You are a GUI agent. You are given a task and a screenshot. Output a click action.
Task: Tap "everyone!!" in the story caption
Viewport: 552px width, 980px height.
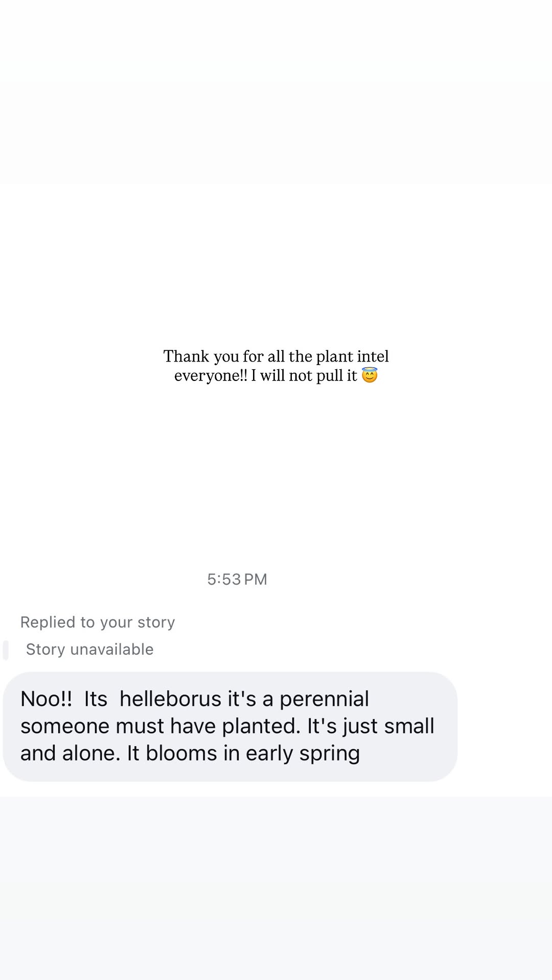pyautogui.click(x=211, y=375)
